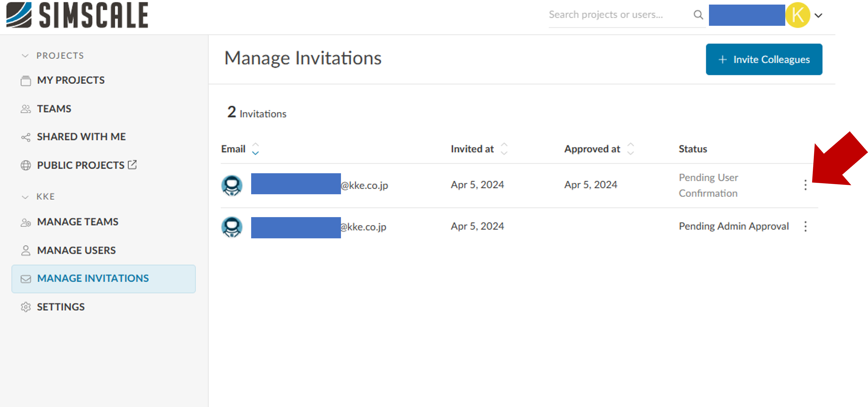This screenshot has width=868, height=407.
Task: Open options menu for the pending user confirmation row
Action: pos(805,185)
